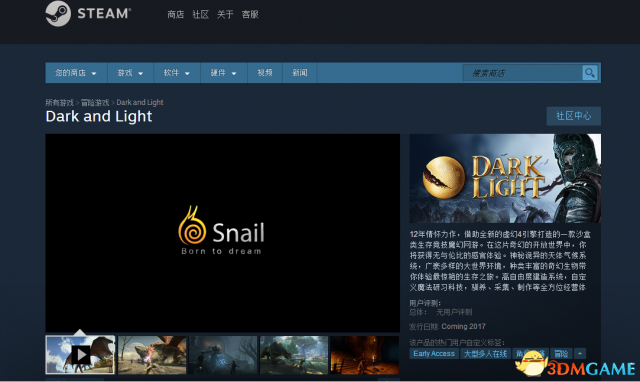Expand the 硬件 dropdown menu
The height and width of the screenshot is (382, 640).
(223, 73)
